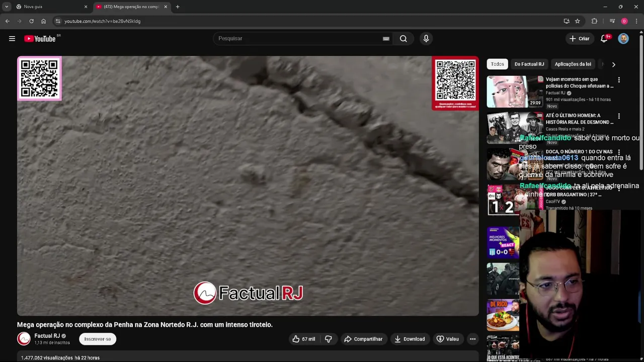Image resolution: width=644 pixels, height=362 pixels.
Task: Select the Aplicações da lei chip
Action: (573, 64)
